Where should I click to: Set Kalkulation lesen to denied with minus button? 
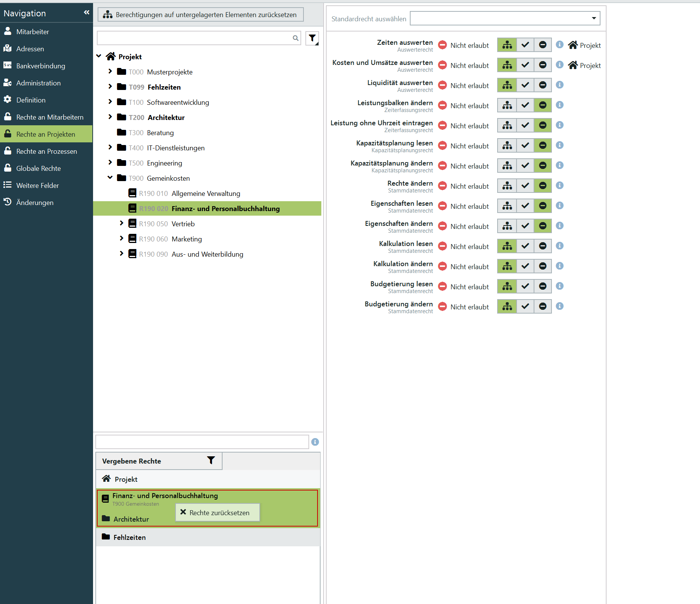coord(543,246)
